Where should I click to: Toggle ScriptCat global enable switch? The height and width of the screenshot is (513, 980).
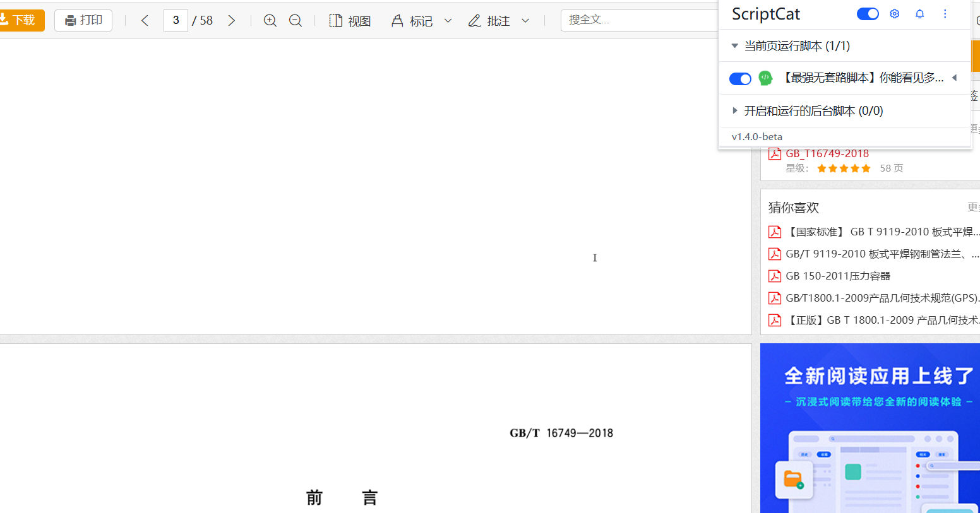867,14
